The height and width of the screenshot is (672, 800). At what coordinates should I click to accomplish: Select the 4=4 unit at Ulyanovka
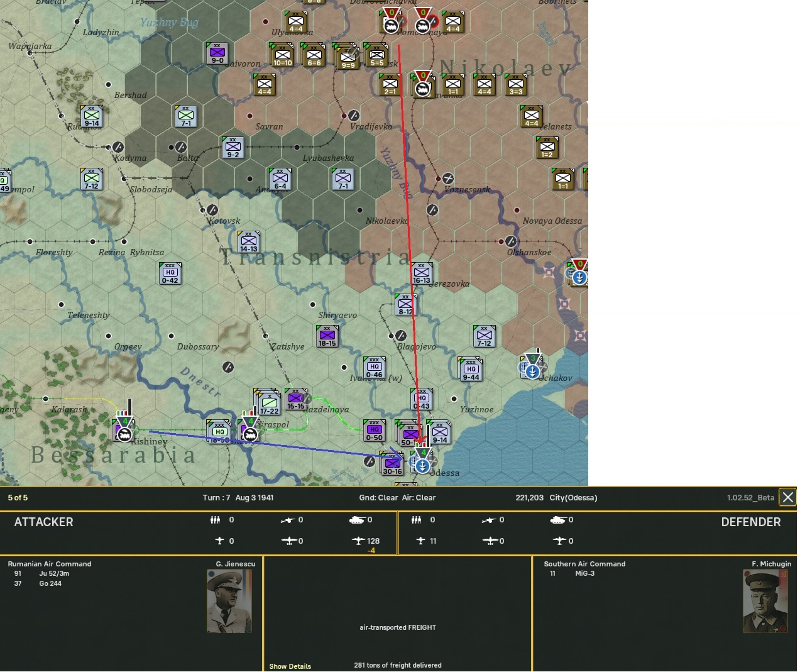click(x=296, y=22)
